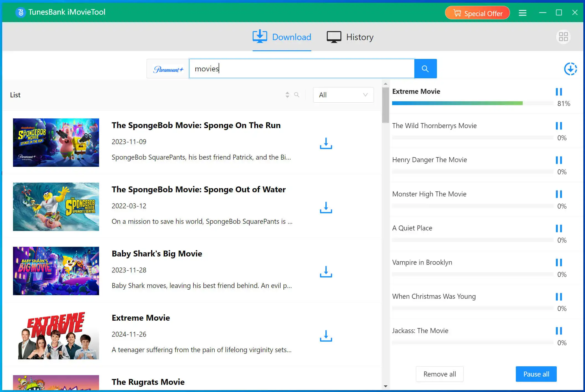Switch to the History tab
The image size is (585, 392).
pos(350,37)
